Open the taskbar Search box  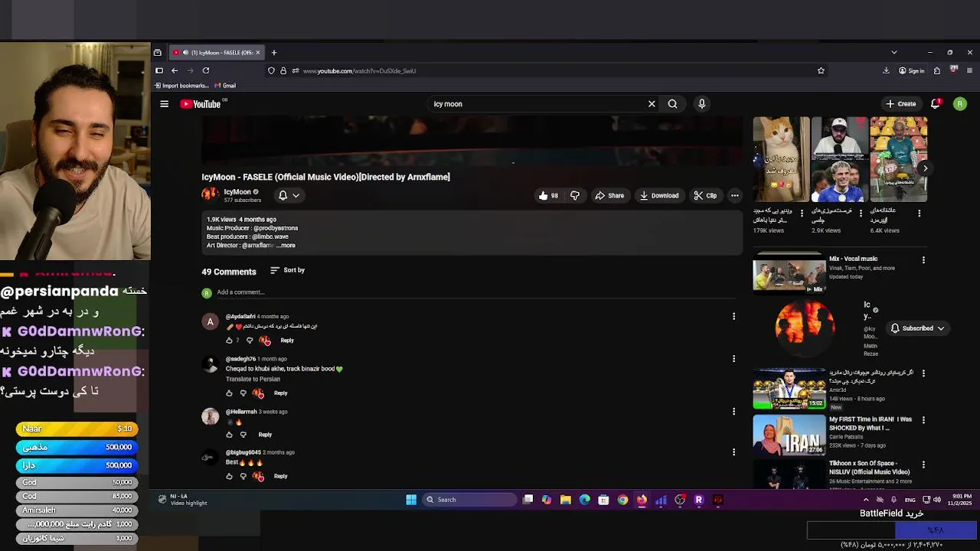pyautogui.click(x=469, y=500)
